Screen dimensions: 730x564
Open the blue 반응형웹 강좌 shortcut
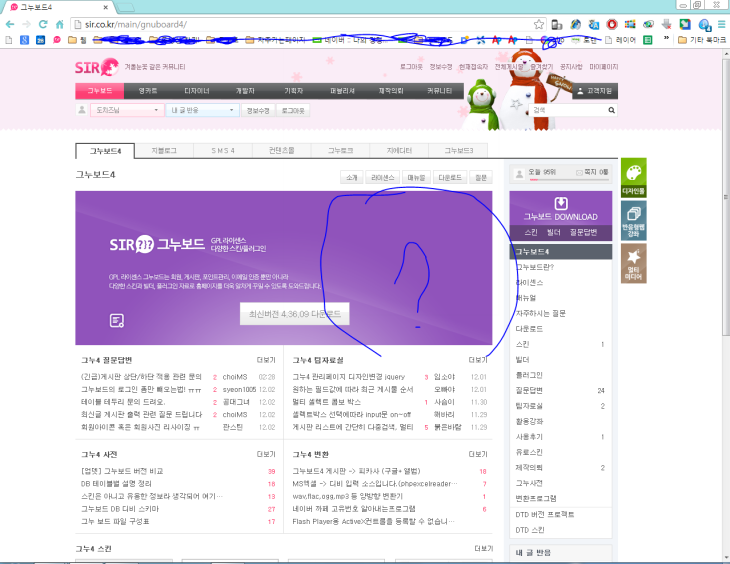point(634,221)
